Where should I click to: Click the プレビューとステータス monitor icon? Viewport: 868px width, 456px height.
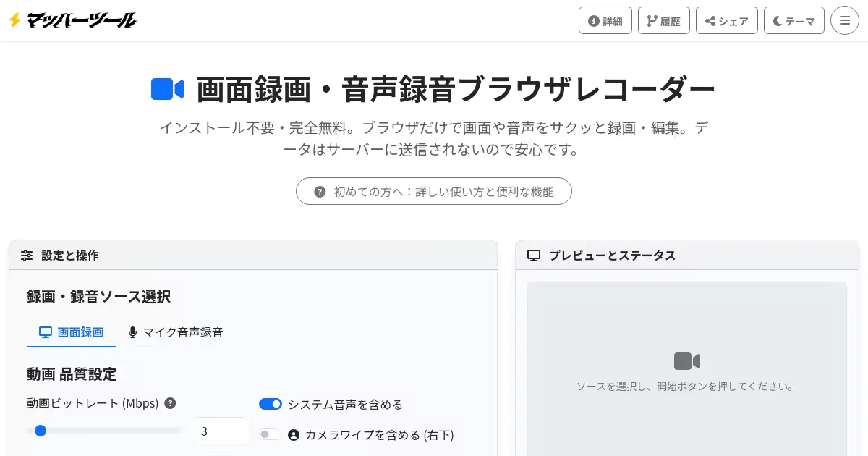(534, 256)
